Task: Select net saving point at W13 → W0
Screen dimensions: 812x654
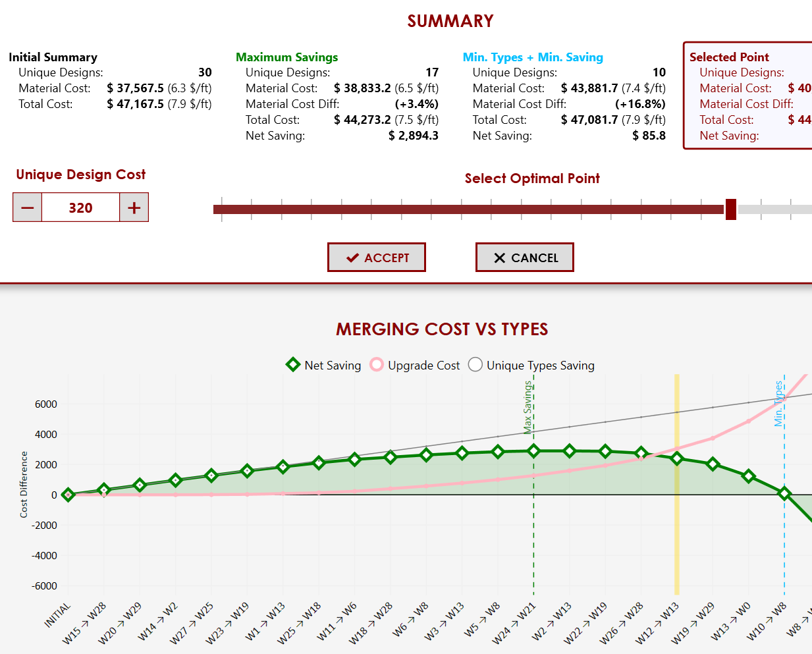Action: pos(749,476)
